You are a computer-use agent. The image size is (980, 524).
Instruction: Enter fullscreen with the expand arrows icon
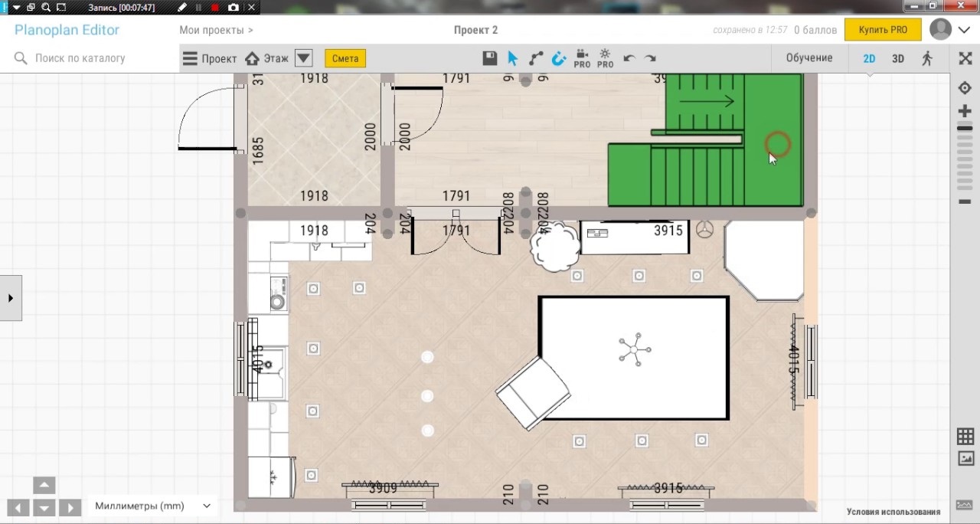tap(965, 58)
